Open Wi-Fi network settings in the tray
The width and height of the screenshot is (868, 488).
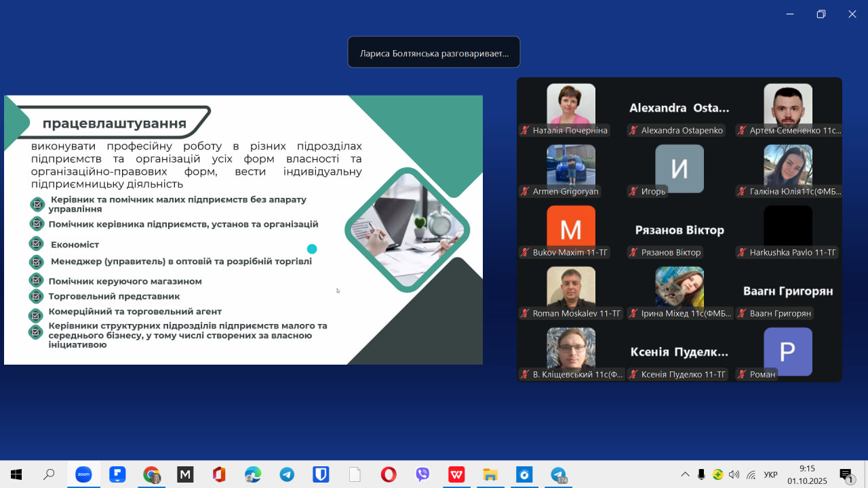(x=751, y=474)
